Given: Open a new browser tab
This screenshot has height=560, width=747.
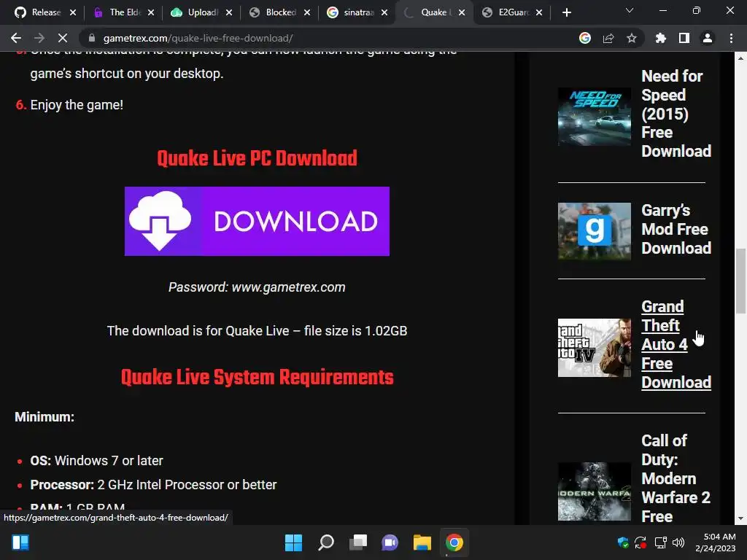Looking at the screenshot, I should [x=566, y=12].
